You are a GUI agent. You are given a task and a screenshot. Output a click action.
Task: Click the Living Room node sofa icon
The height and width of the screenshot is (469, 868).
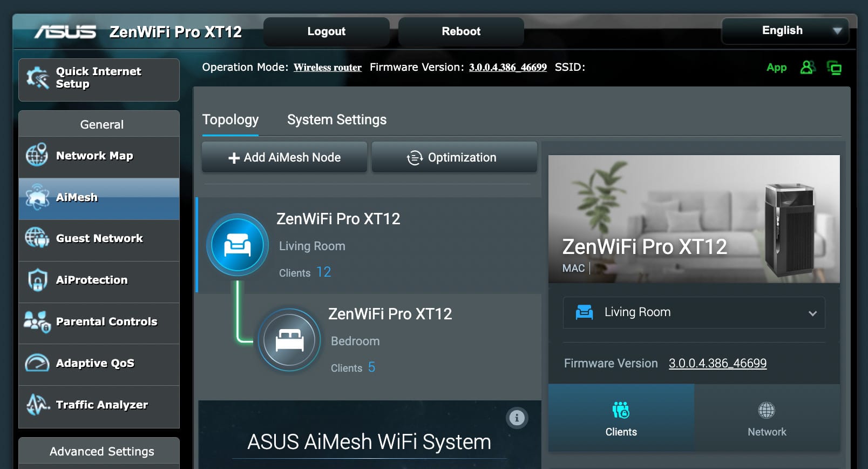237,245
